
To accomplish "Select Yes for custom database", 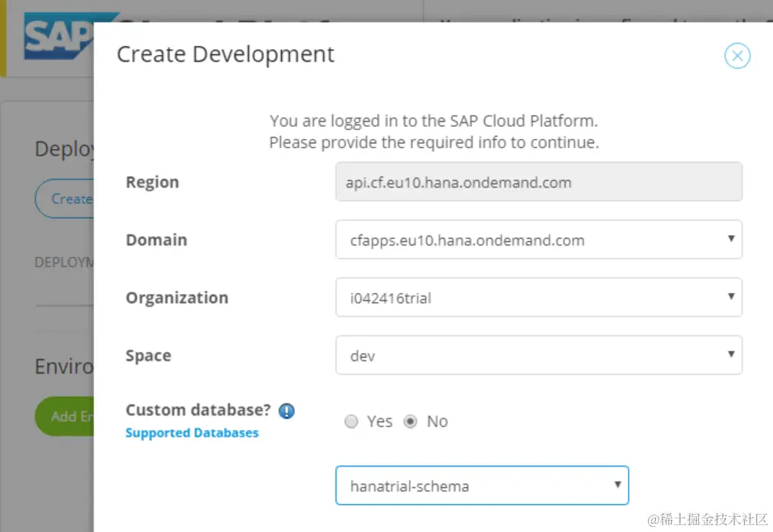I will coord(351,422).
